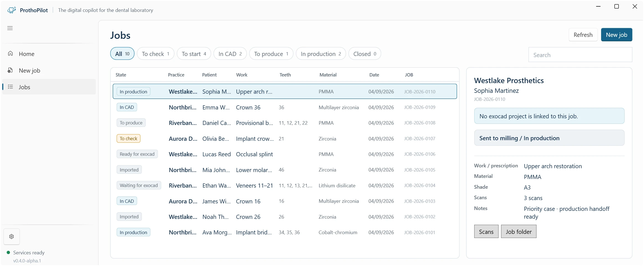Click teeth cell 11, 12, 21, 22
This screenshot has width=644, height=266.
pyautogui.click(x=293, y=123)
